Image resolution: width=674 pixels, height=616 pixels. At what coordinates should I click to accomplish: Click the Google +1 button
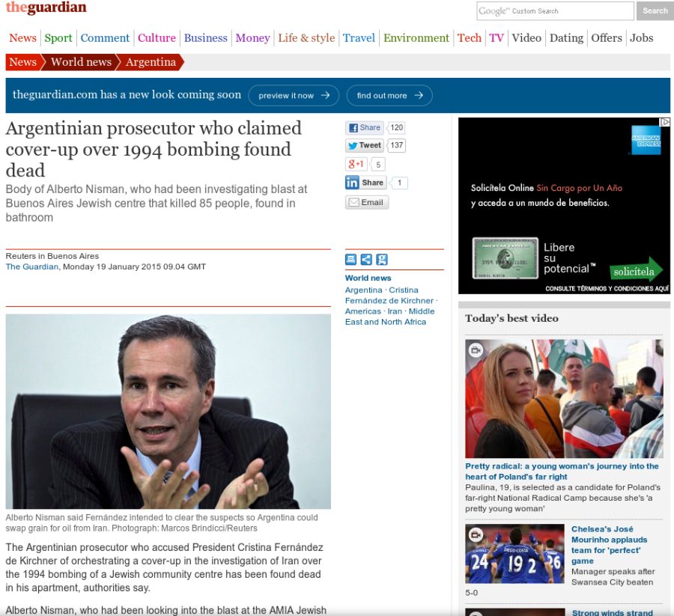point(356,164)
